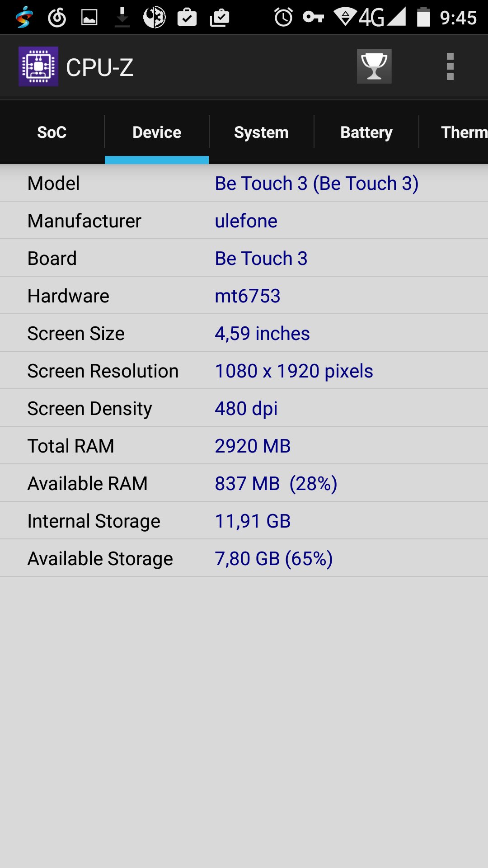Select the Device tab
Screen dimensions: 488x868
click(157, 132)
